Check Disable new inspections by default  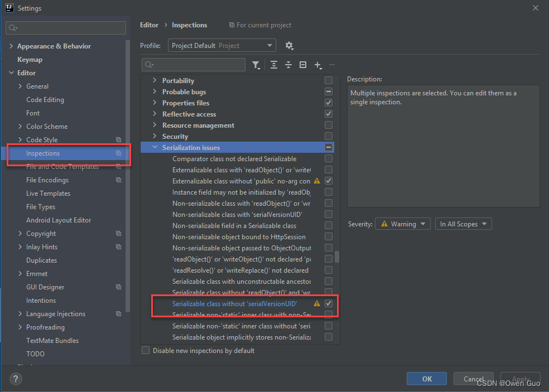[146, 350]
